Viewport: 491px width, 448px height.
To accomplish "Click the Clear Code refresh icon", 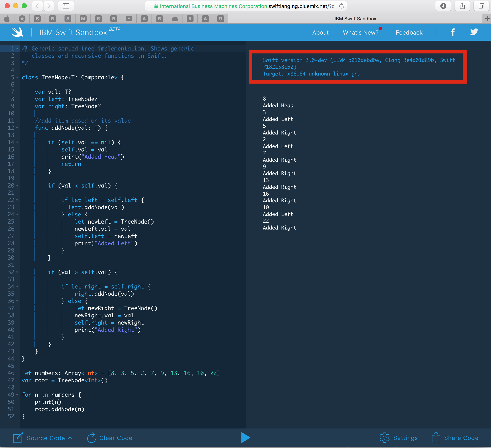I will 91,438.
